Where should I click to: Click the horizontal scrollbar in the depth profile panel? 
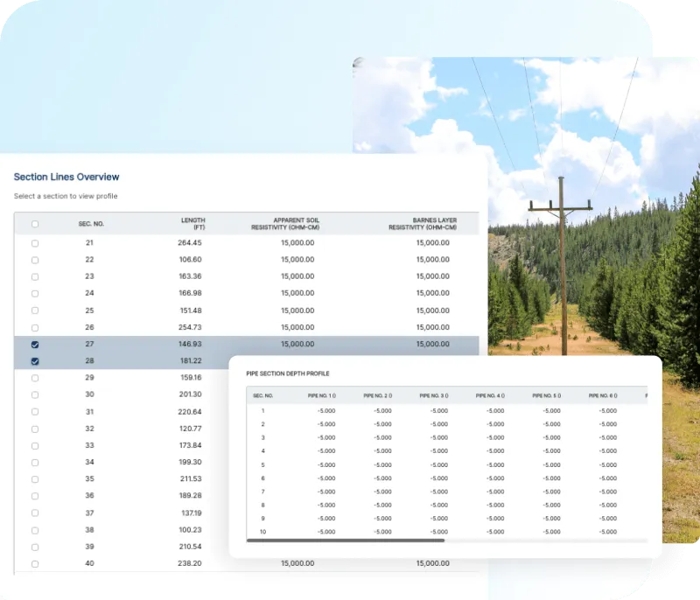tap(346, 541)
